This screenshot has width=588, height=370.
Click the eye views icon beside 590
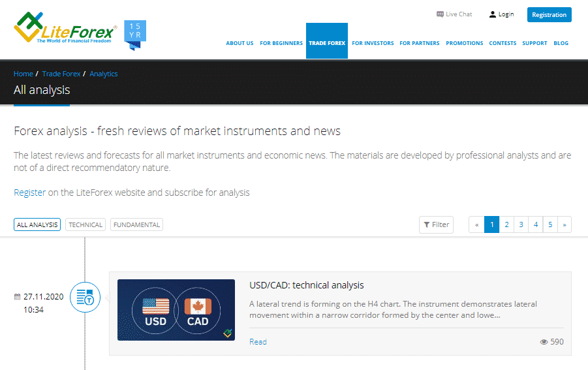pos(544,342)
